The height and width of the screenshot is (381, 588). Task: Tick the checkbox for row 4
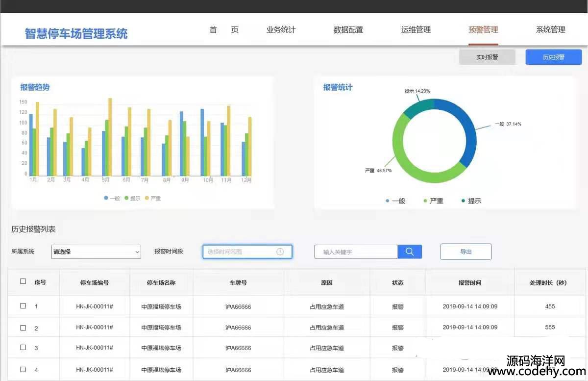pyautogui.click(x=23, y=369)
